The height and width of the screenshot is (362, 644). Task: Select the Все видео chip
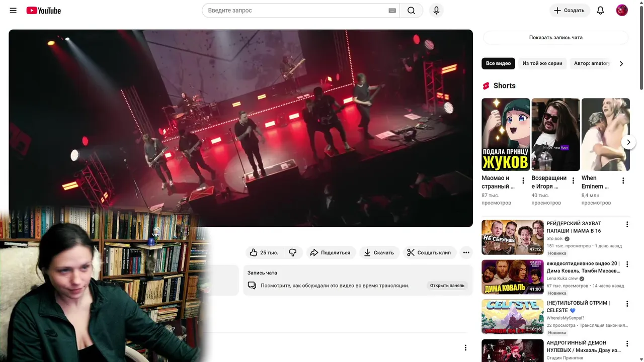[x=499, y=63]
